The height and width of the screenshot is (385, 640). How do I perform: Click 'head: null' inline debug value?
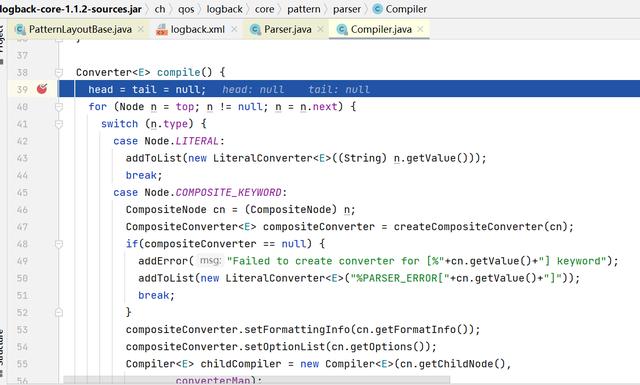point(253,89)
